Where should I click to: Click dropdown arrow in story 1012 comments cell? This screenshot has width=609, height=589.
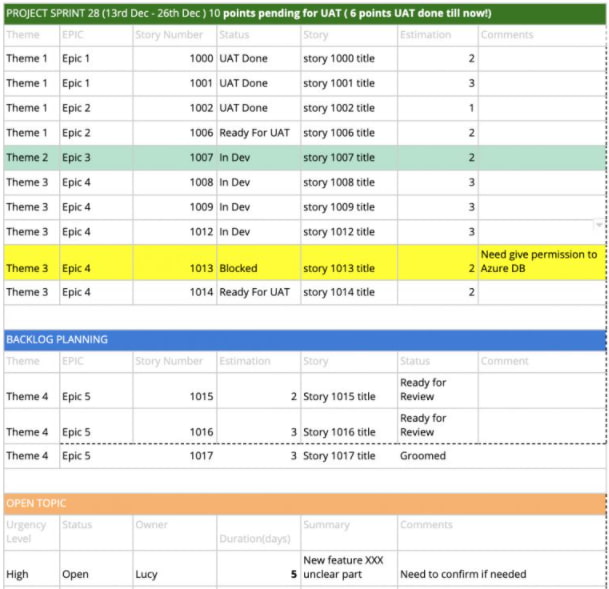tap(599, 226)
